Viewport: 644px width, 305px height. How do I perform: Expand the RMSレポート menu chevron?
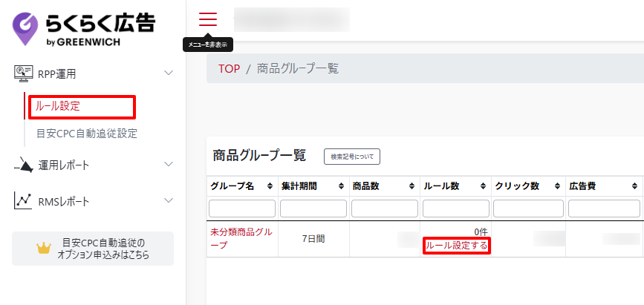point(169,201)
